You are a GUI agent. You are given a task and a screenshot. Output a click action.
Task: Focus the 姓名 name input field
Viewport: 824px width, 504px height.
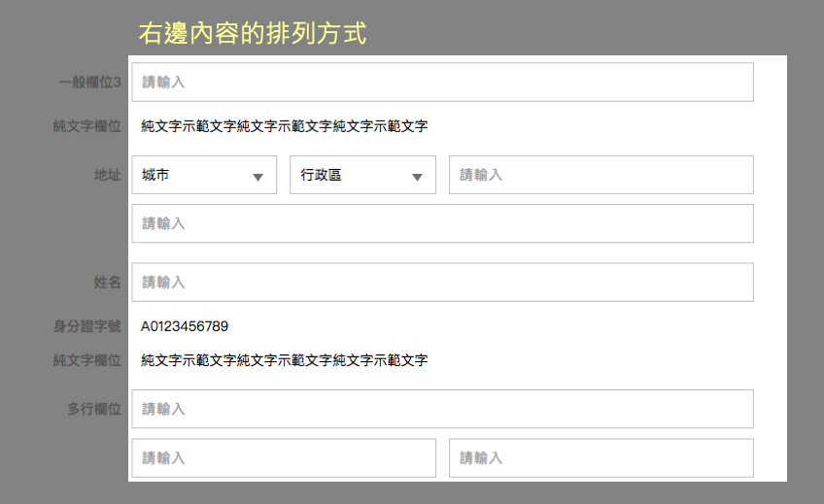point(442,283)
